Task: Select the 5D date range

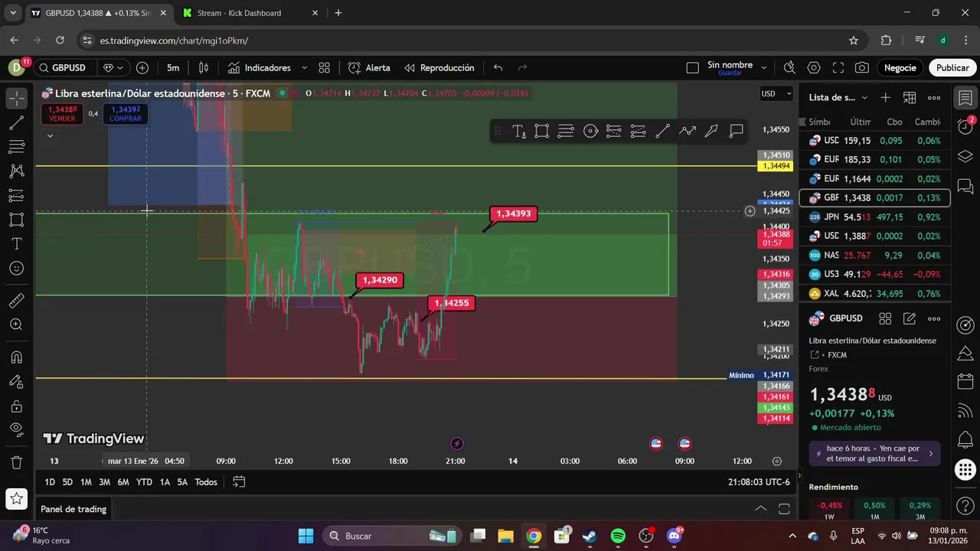Action: (x=67, y=482)
